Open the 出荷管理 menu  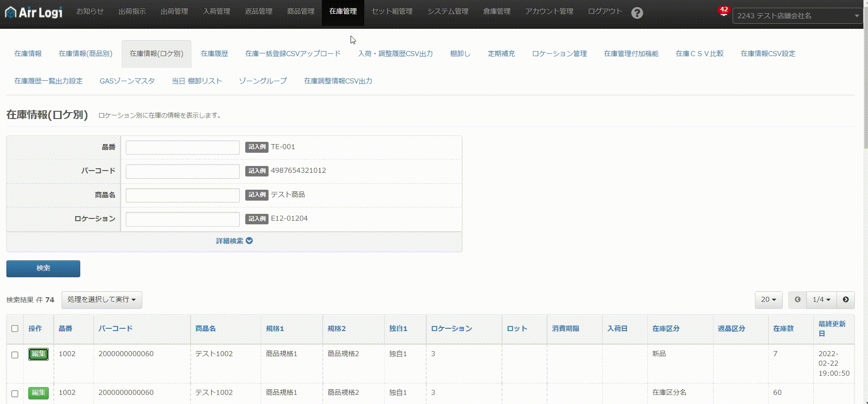click(x=174, y=11)
